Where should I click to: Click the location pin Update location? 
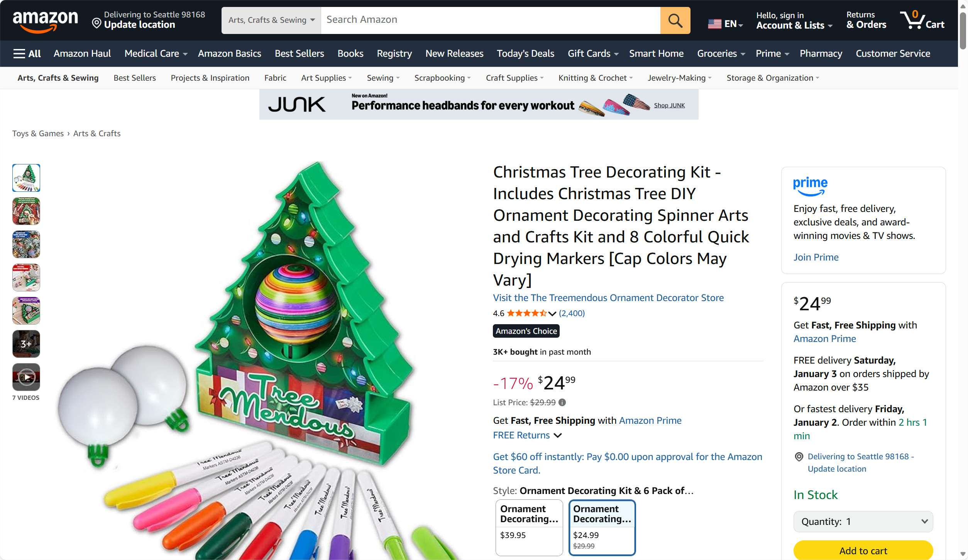149,20
